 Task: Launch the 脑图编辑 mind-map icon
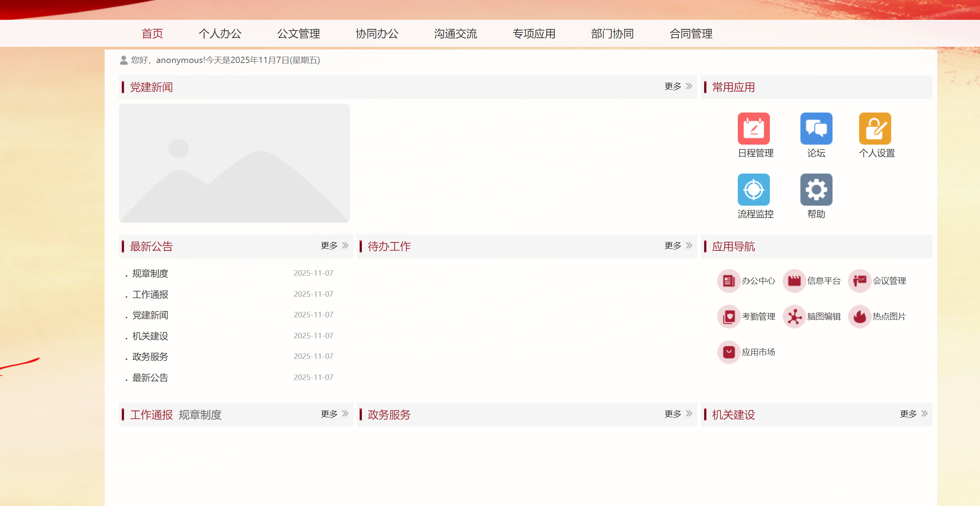pyautogui.click(x=794, y=317)
